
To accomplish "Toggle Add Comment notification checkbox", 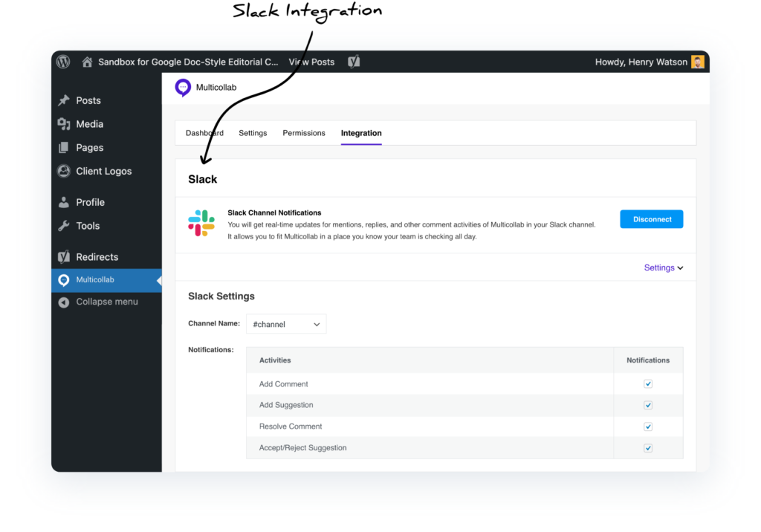I will pyautogui.click(x=648, y=384).
